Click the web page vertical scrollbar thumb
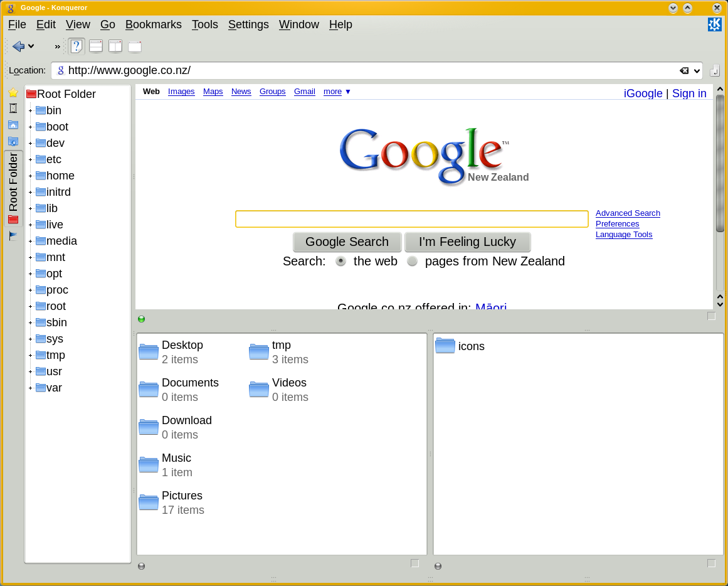This screenshot has width=728, height=586. [720, 162]
